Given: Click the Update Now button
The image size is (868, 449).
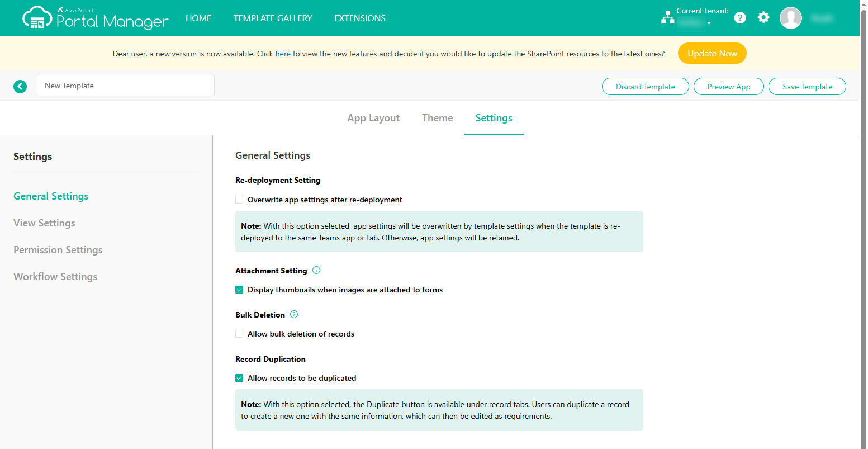Looking at the screenshot, I should pos(712,53).
